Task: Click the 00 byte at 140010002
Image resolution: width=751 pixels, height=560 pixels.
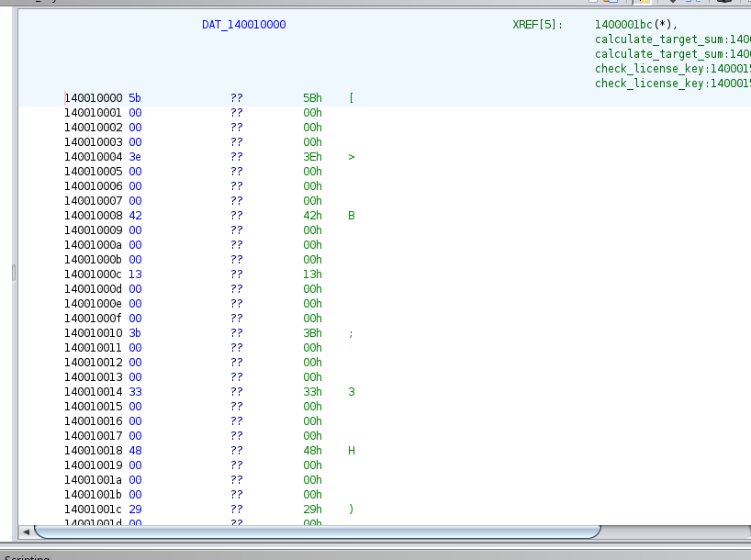Action: 135,128
